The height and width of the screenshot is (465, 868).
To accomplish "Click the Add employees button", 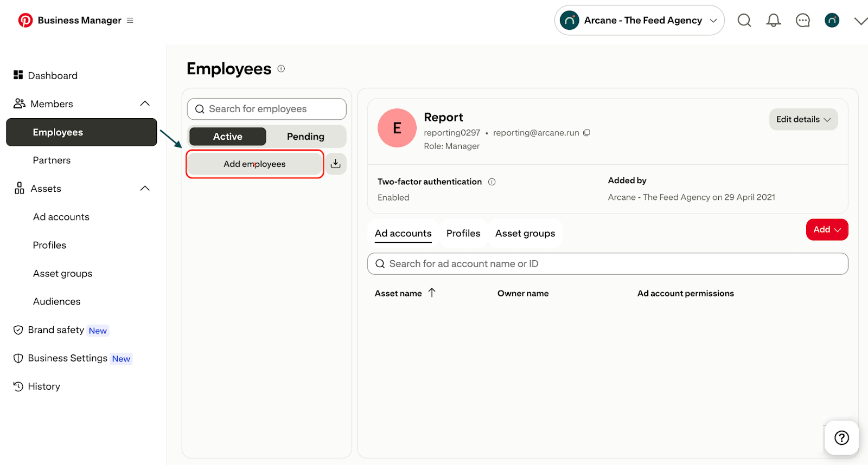I will coord(254,164).
